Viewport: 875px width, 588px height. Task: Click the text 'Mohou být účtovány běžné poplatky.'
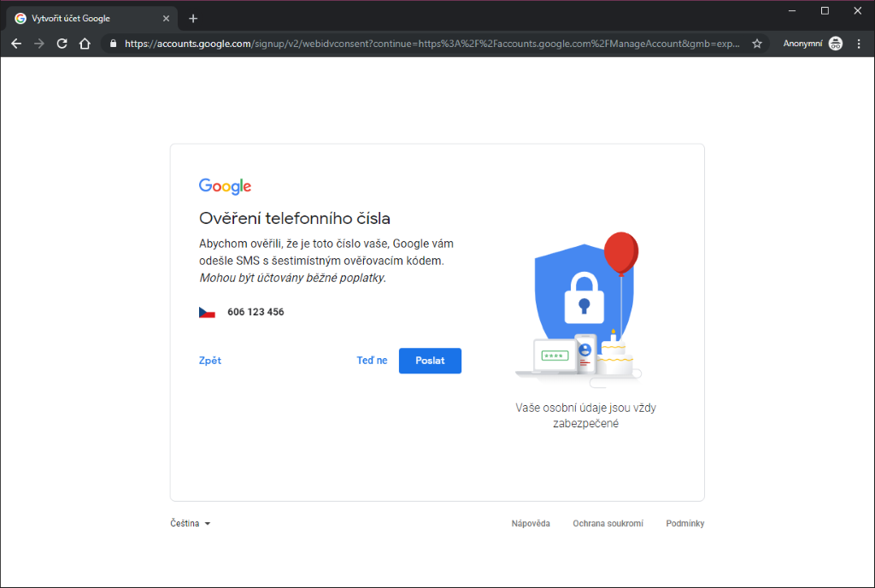[293, 278]
